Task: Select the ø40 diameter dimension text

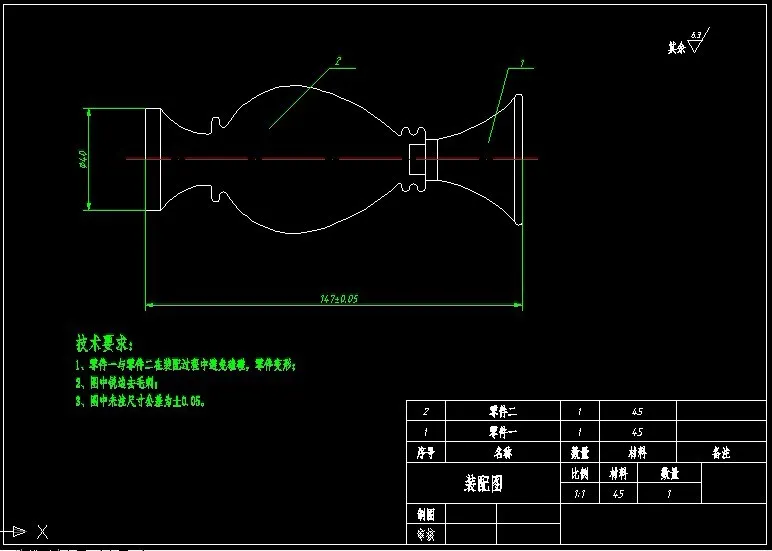Action: pyautogui.click(x=83, y=159)
